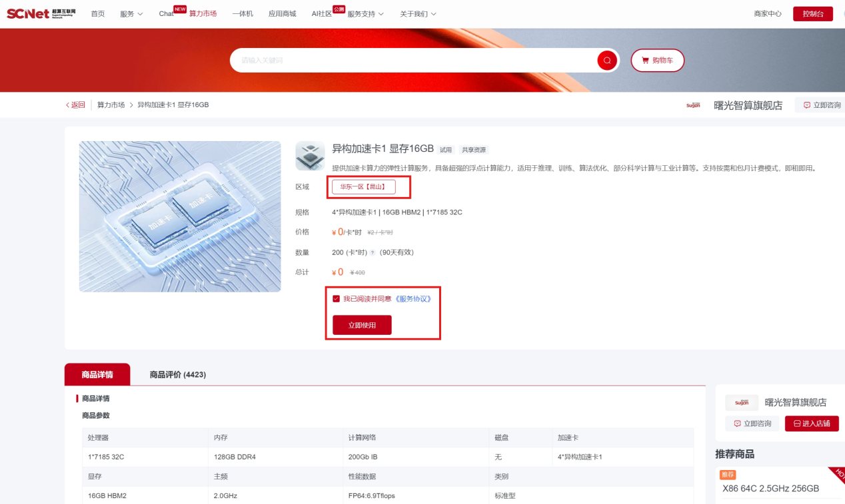The height and width of the screenshot is (504, 845).
Task: Open the 算力市场 nav menu item
Action: pyautogui.click(x=203, y=14)
